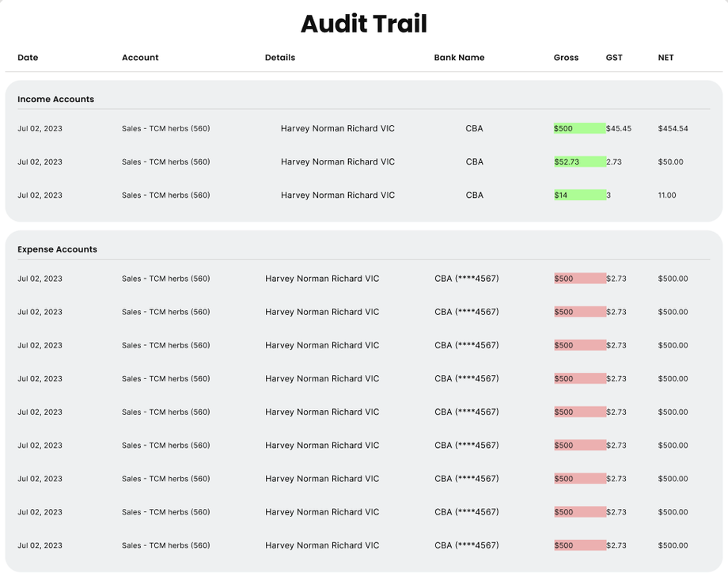728x577 pixels.
Task: Click the $45.45 GST value
Action: (x=619, y=128)
